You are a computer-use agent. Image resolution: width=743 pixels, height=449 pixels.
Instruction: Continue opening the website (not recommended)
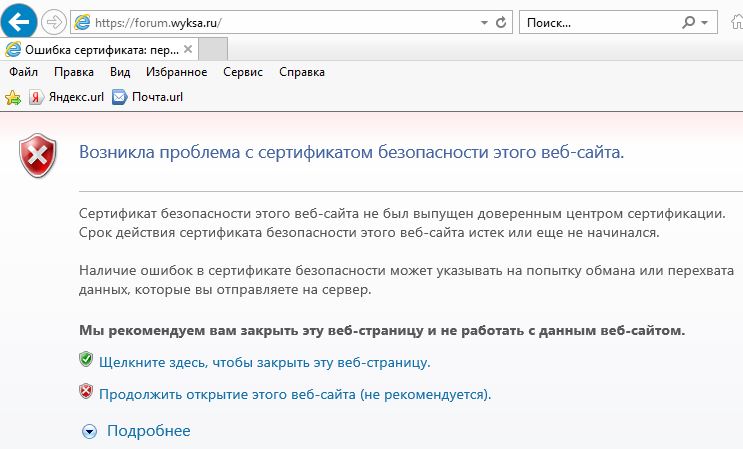[295, 395]
